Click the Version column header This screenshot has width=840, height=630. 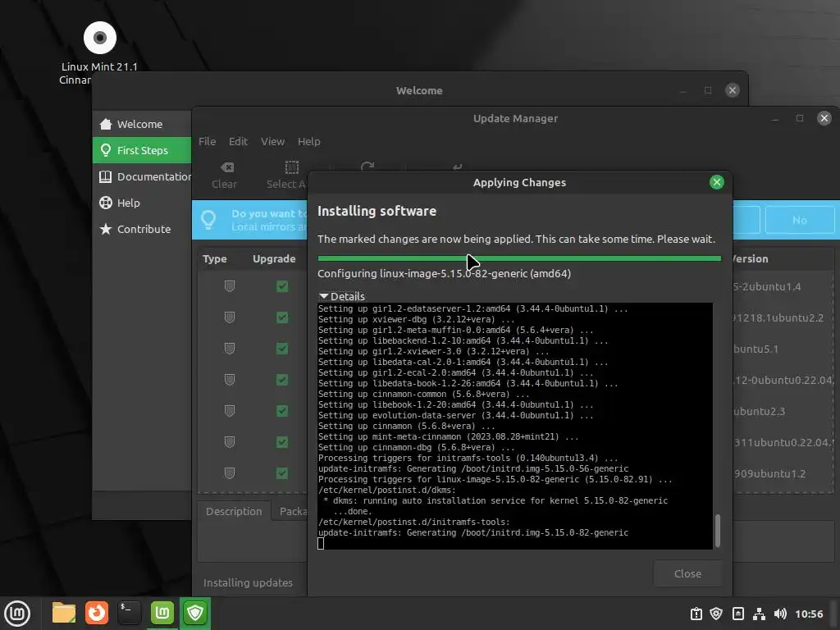point(751,258)
